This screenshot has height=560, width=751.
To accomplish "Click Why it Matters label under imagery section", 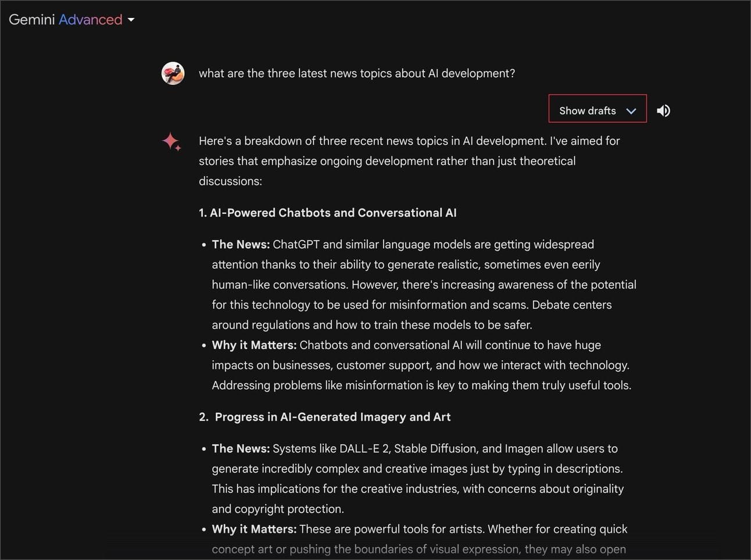I will point(254,529).
